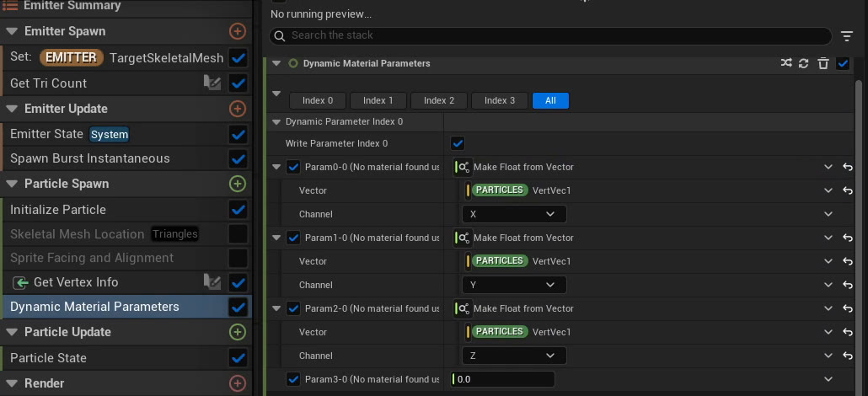Reset Param1-0 value with the undo arrow

pyautogui.click(x=848, y=238)
